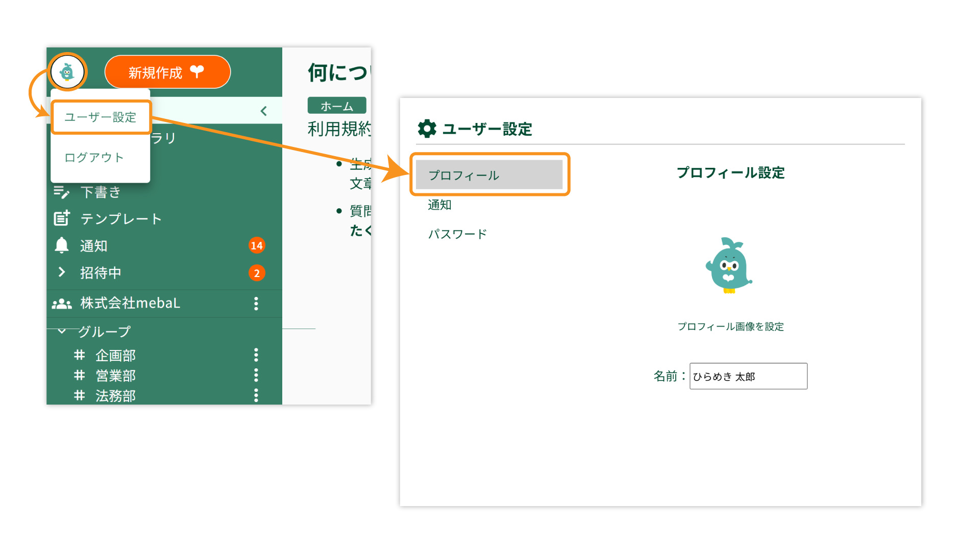Open the 通知 settings tab

tap(439, 205)
